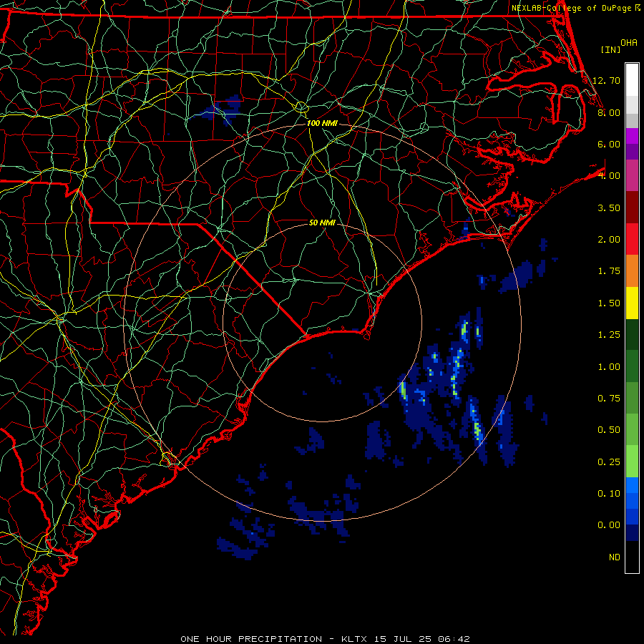Click the orange swatch in the precipitation legend
Screen dimensions: 644x644
[x=632, y=271]
